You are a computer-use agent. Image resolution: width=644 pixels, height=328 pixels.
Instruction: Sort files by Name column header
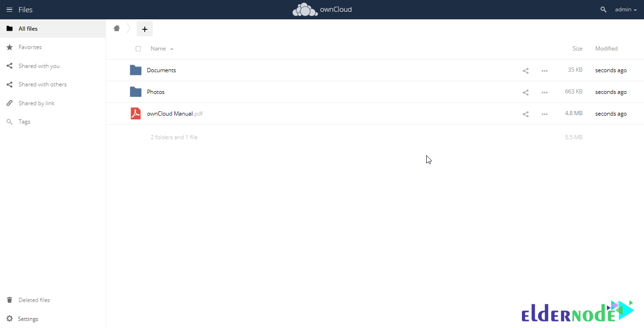click(x=158, y=49)
